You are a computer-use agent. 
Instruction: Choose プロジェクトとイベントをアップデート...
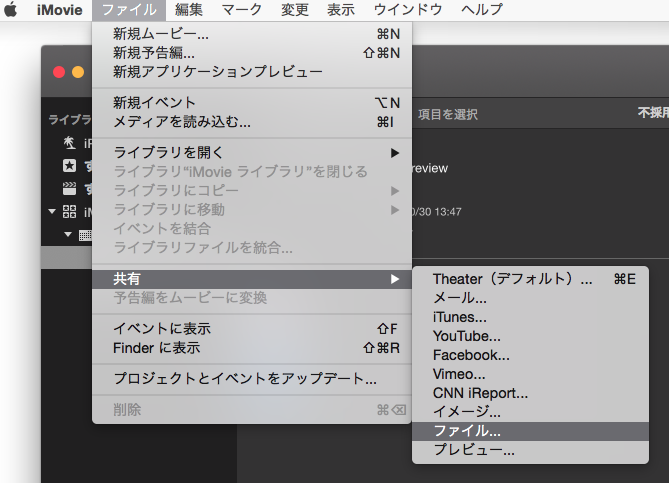click(x=252, y=378)
